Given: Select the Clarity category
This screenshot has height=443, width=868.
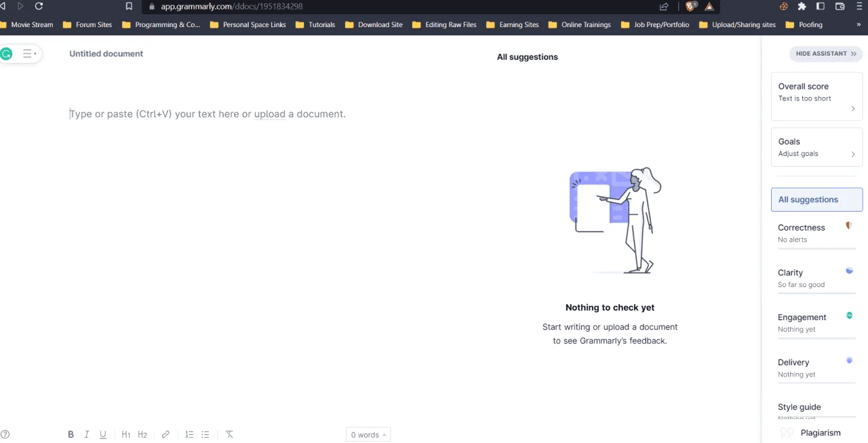Looking at the screenshot, I should pyautogui.click(x=816, y=278).
